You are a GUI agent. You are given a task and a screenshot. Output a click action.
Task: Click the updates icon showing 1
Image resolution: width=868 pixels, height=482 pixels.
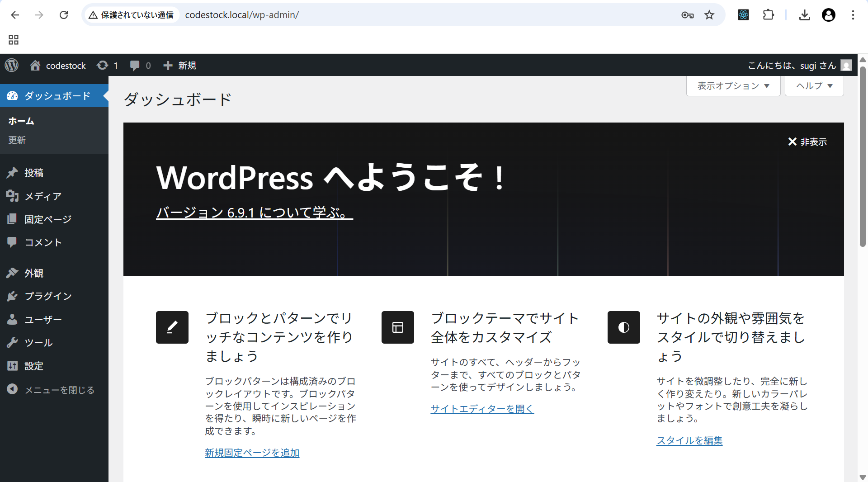(107, 65)
